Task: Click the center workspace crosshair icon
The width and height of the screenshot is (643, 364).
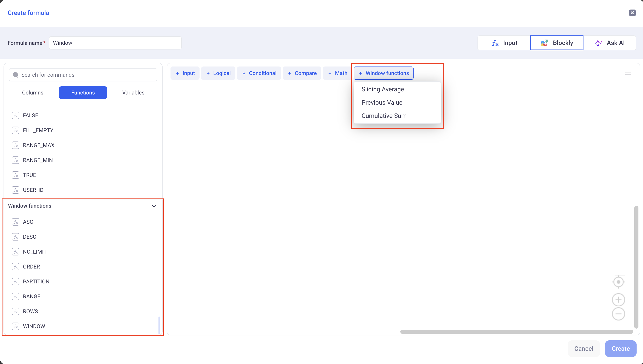Action: tap(618, 282)
